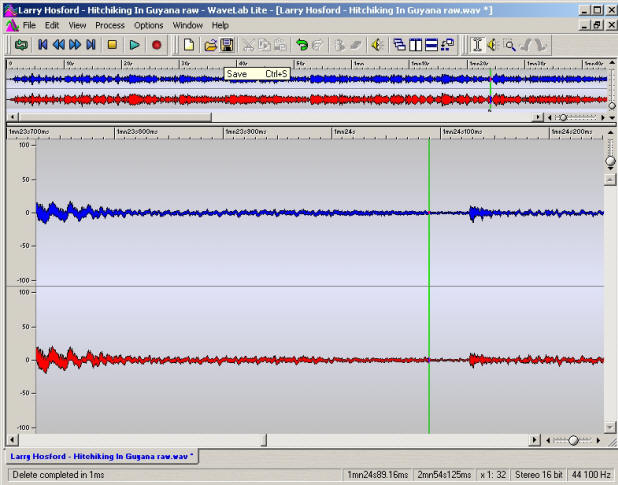
Task: Click the window arrangement icon after tile
Action: tap(447, 45)
